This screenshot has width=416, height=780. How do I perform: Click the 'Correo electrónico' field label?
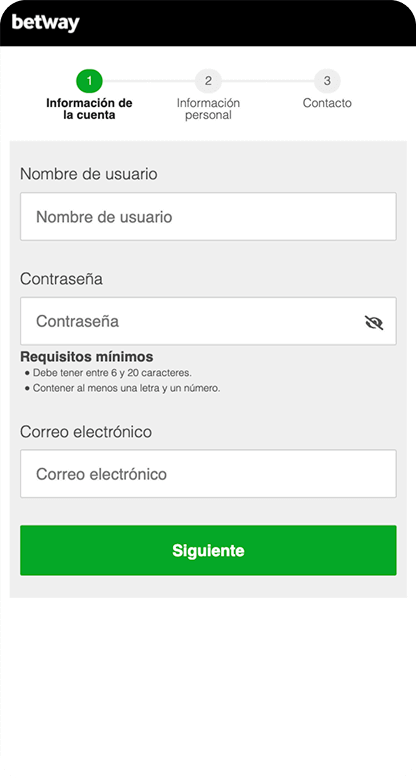pyautogui.click(x=86, y=432)
